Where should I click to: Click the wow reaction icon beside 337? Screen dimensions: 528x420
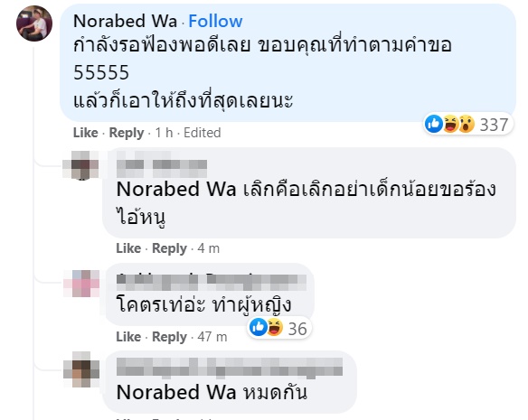click(467, 124)
